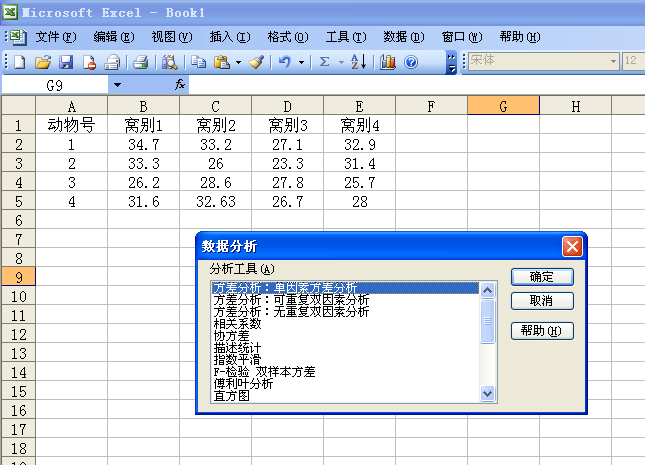Open the 视图(V) menu
Image resolution: width=645 pixels, height=465 pixels.
(x=172, y=37)
